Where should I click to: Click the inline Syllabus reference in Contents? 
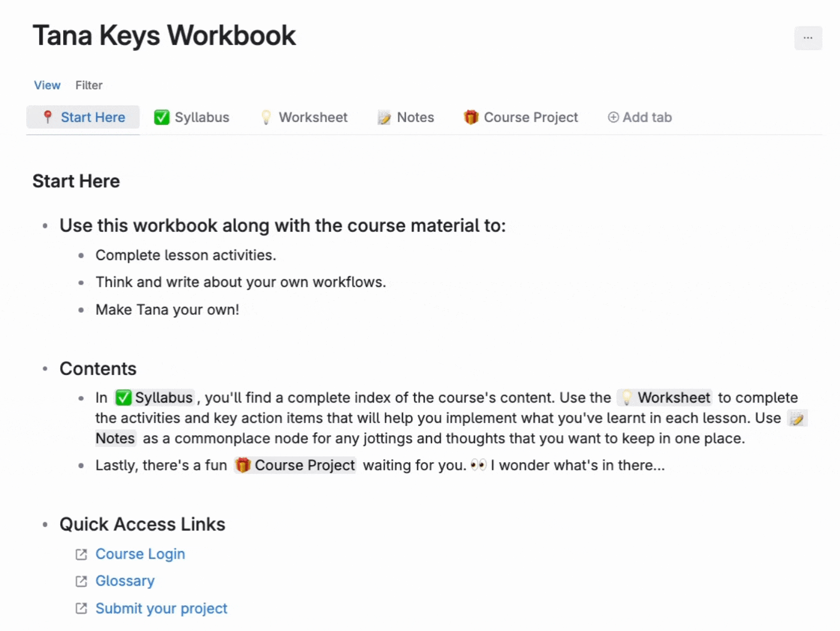pyautogui.click(x=154, y=398)
